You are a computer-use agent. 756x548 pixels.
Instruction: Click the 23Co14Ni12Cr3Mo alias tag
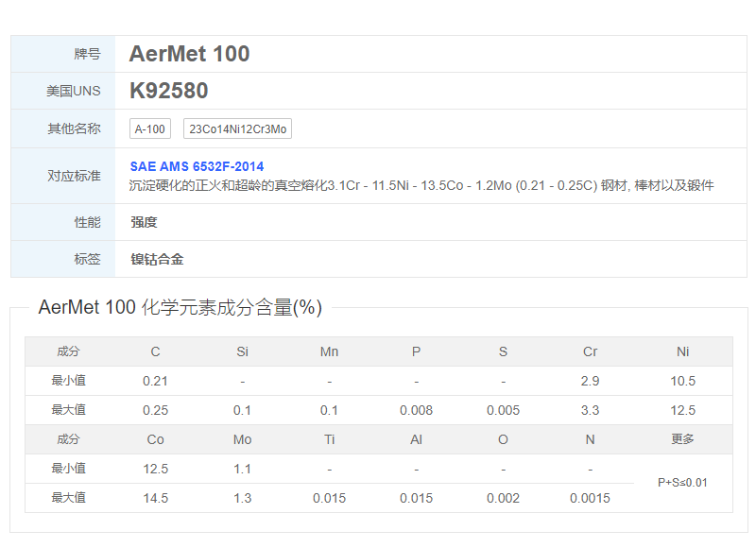coord(238,129)
